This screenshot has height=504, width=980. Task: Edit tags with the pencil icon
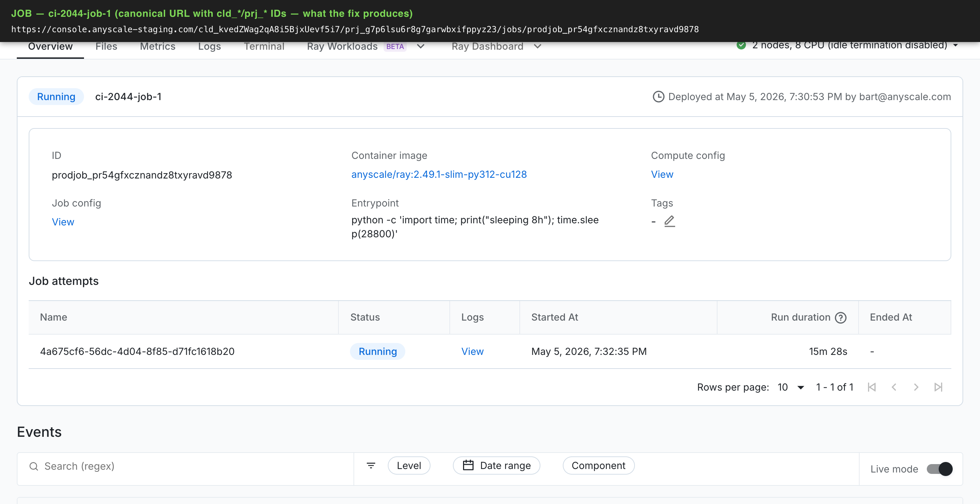[669, 222]
